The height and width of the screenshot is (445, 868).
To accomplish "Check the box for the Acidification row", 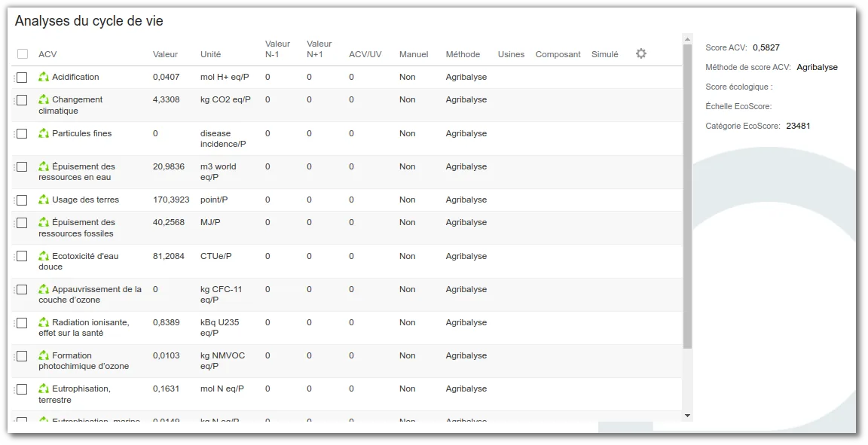I will 22,78.
